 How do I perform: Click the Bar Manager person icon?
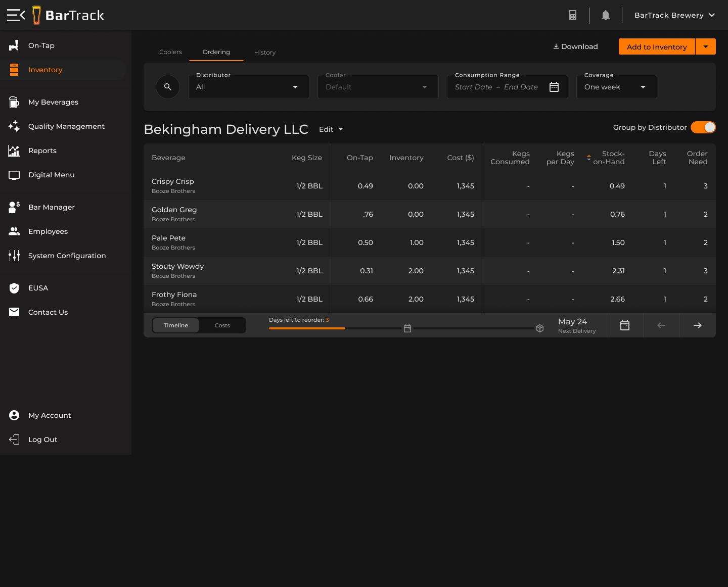[14, 207]
